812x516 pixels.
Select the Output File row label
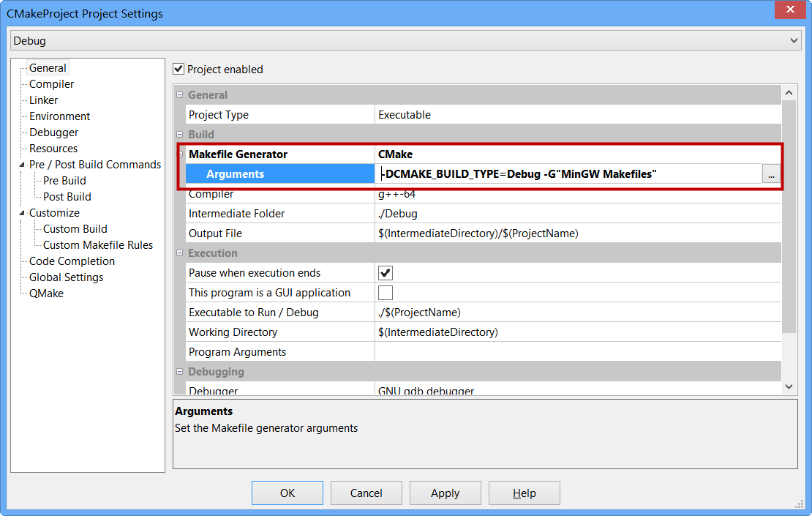pyautogui.click(x=215, y=233)
